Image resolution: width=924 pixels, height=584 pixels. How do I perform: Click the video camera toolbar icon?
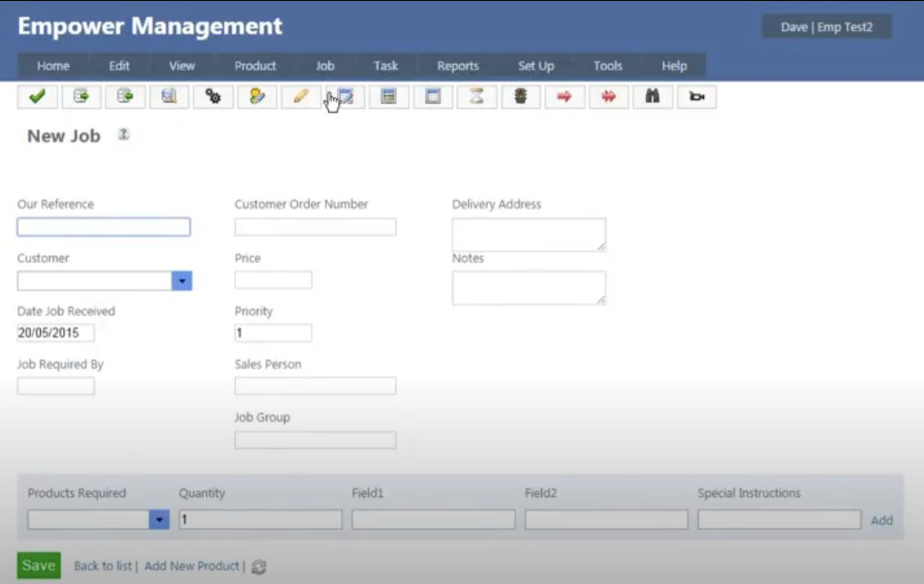click(x=696, y=97)
